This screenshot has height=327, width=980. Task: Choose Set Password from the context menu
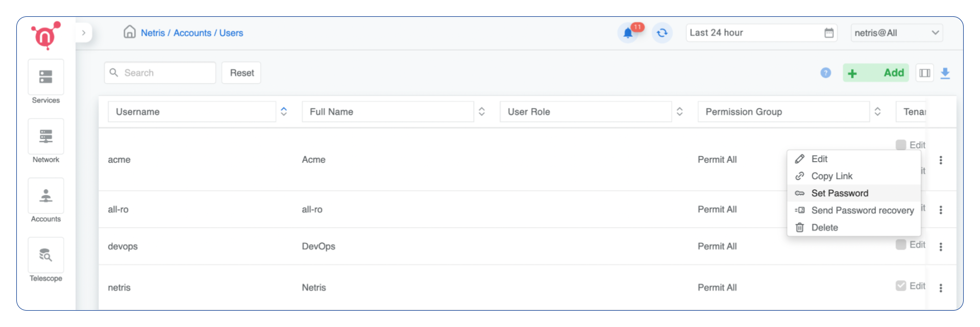tap(840, 193)
